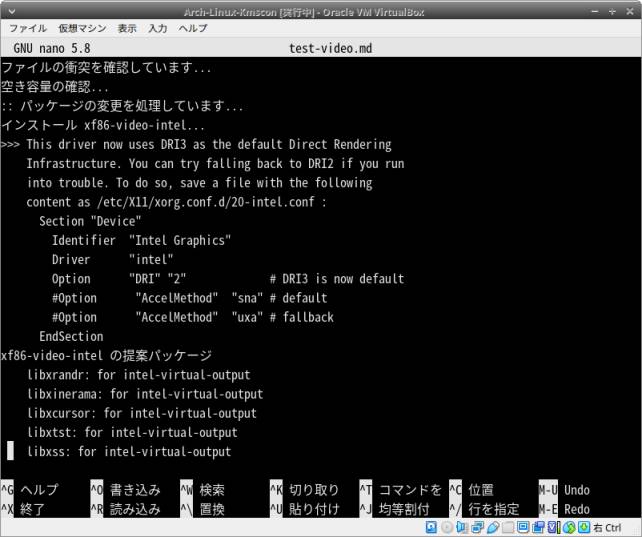The image size is (642, 537).
Task: Click the Driver "intel" line
Action: click(x=113, y=259)
